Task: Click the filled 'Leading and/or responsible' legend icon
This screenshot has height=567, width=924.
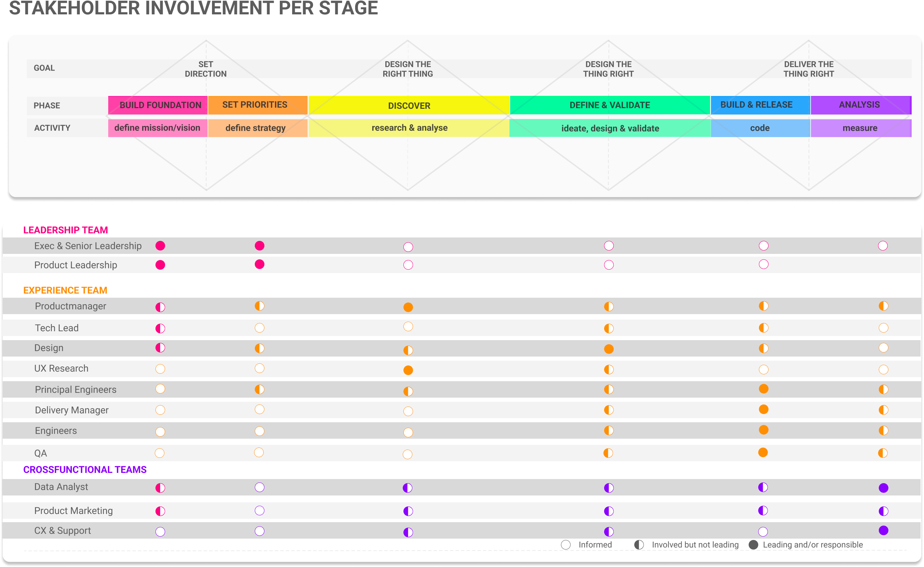Action: (753, 545)
